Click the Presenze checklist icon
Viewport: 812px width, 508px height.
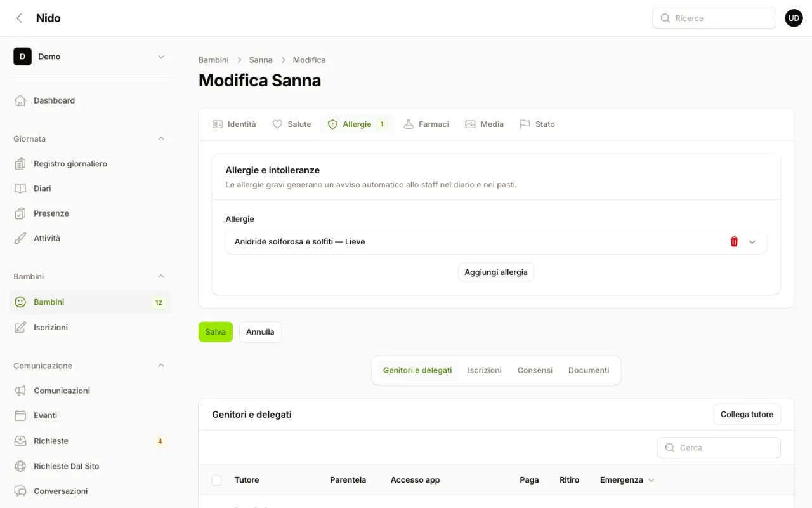click(20, 213)
